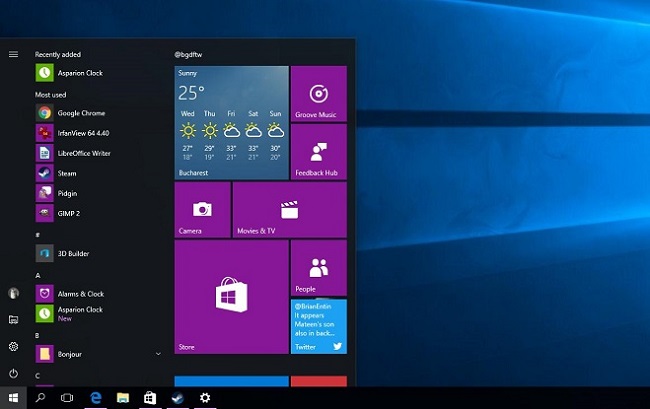The width and height of the screenshot is (650, 409).
Task: Switch to Steam on taskbar
Action: point(177,398)
